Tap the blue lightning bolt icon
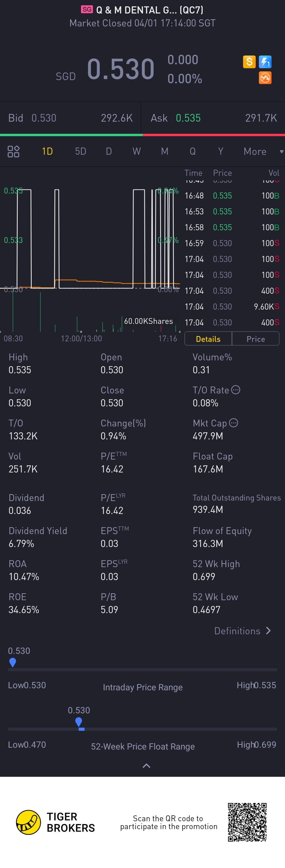This screenshot has width=285, height=868. [265, 62]
